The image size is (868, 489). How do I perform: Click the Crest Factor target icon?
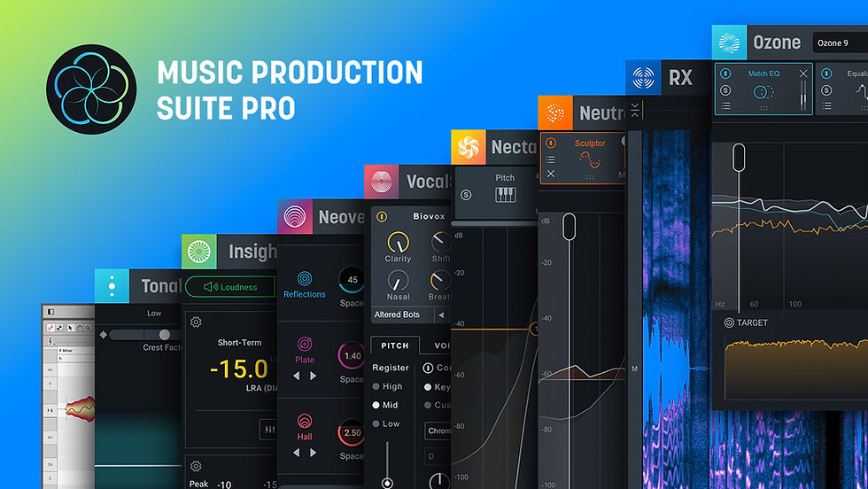coord(103,335)
